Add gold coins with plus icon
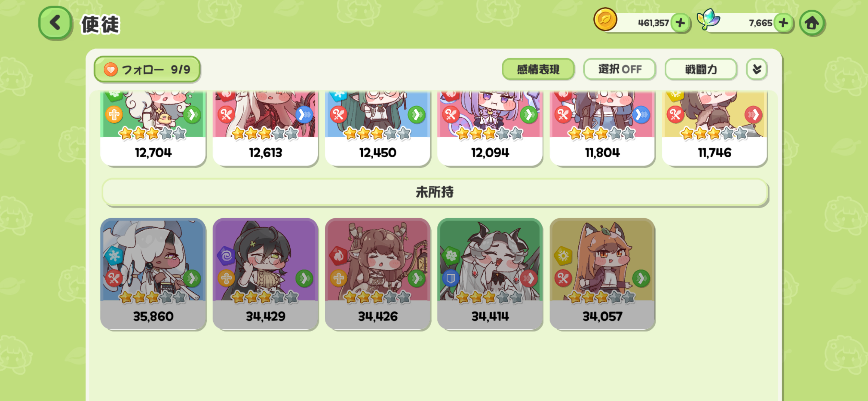The height and width of the screenshot is (401, 868). tap(680, 23)
